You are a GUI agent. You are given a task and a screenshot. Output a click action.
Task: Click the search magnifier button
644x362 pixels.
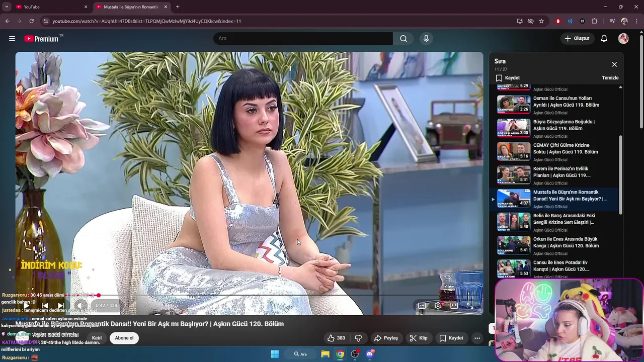404,39
